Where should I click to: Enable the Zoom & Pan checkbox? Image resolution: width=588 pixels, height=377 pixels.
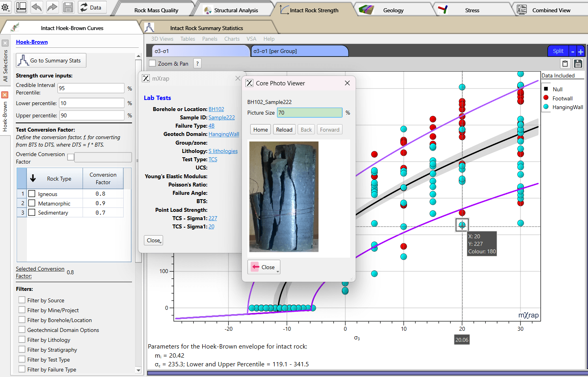pyautogui.click(x=153, y=63)
